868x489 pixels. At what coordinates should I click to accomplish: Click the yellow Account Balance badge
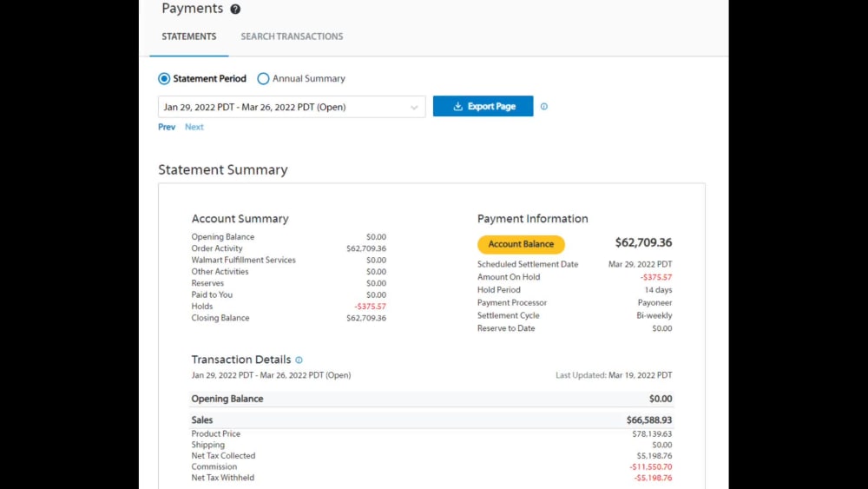(x=521, y=244)
